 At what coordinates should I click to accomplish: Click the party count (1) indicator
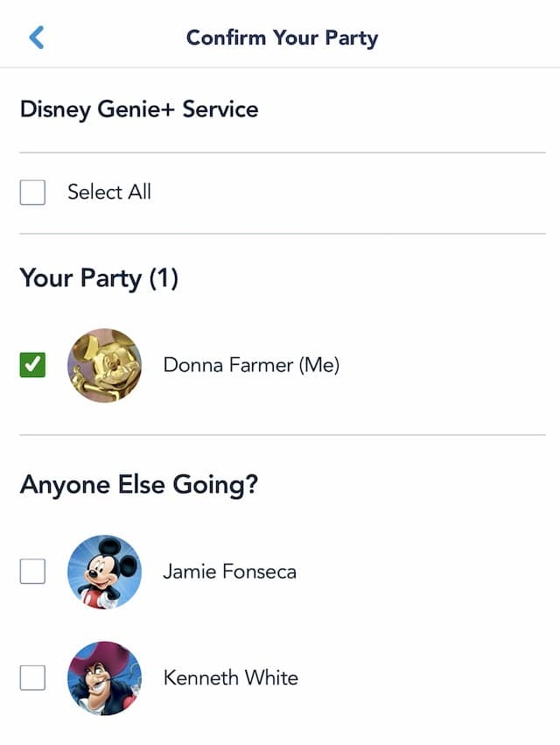click(x=164, y=278)
